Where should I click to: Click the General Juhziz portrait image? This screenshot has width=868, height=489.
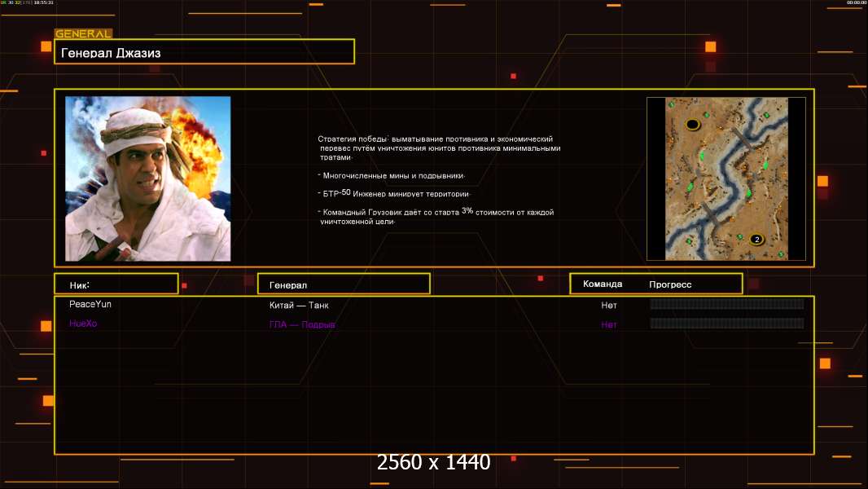coord(148,178)
